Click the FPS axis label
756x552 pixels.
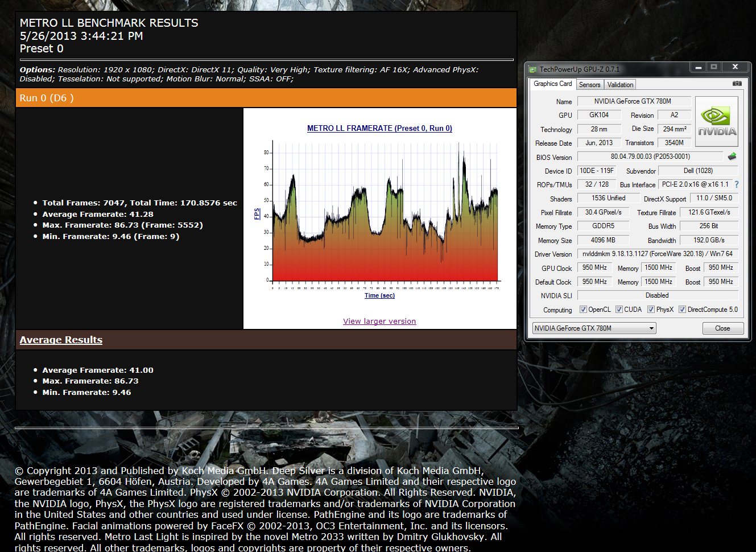[257, 214]
